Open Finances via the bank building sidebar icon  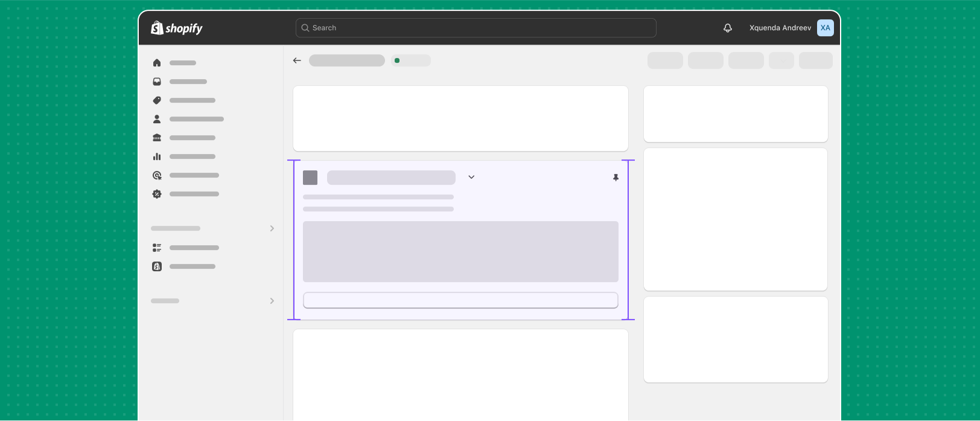157,138
